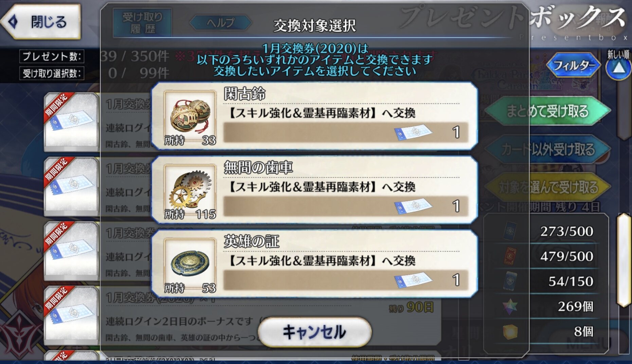Click the 対象を選んで受け取る button

coord(547,187)
